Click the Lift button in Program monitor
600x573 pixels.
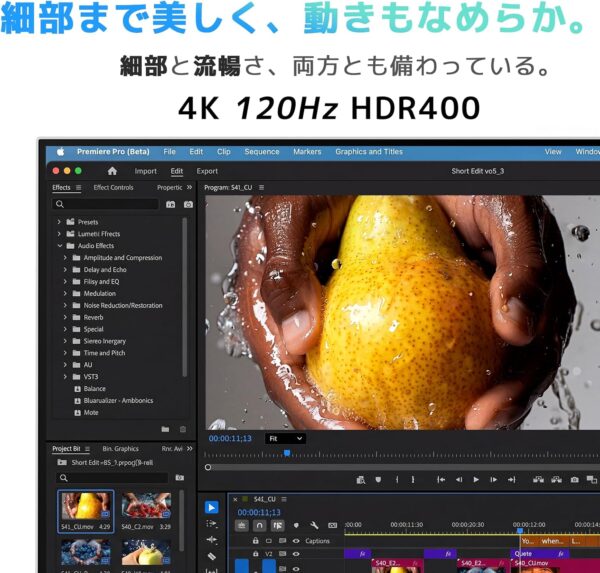pos(538,480)
